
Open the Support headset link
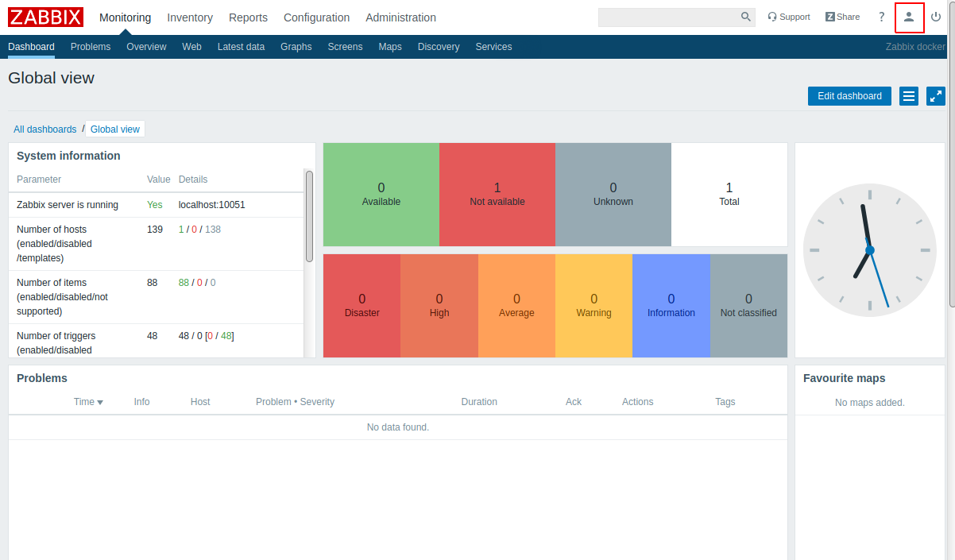[789, 17]
